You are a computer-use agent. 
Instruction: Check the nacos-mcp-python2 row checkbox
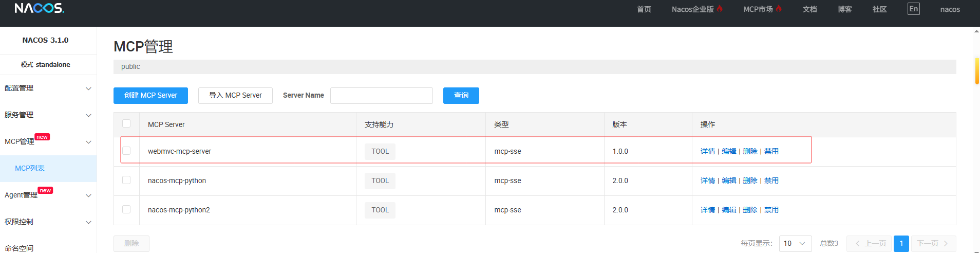(x=126, y=209)
